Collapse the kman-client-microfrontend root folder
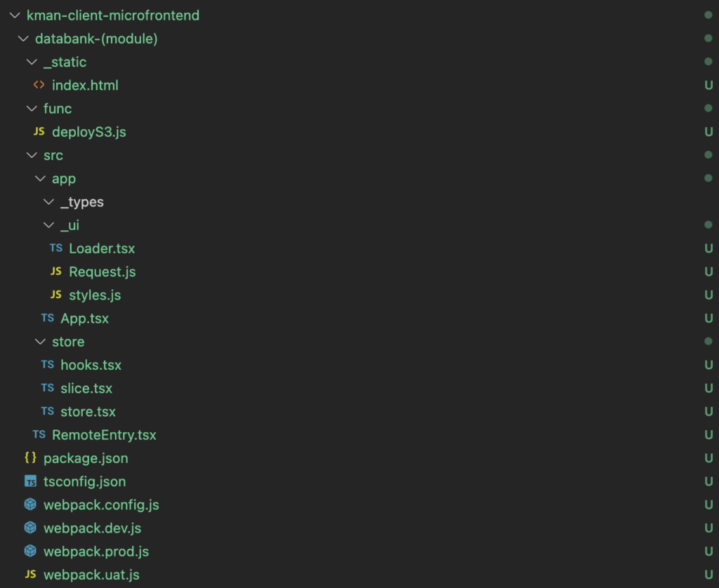The height and width of the screenshot is (588, 719). click(x=14, y=15)
